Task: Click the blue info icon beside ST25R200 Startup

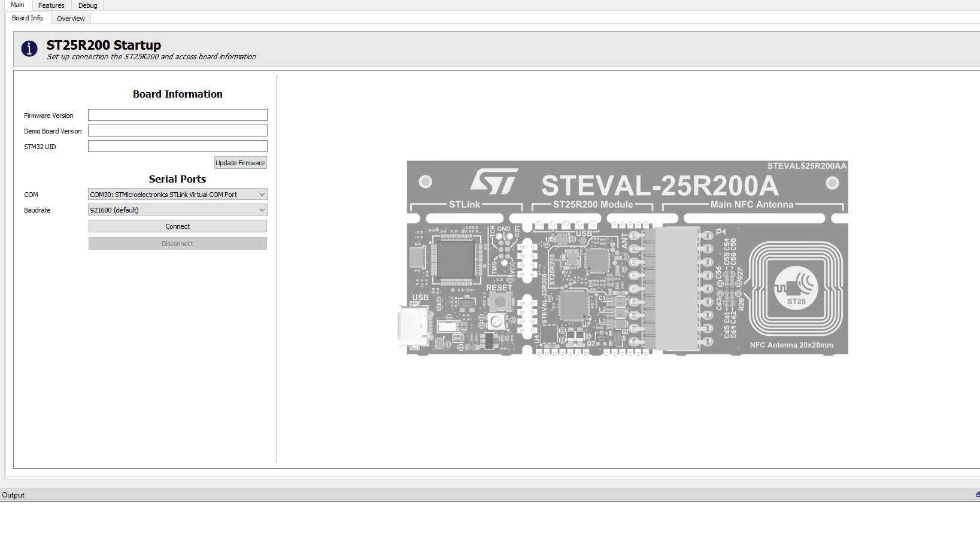Action: tap(29, 49)
